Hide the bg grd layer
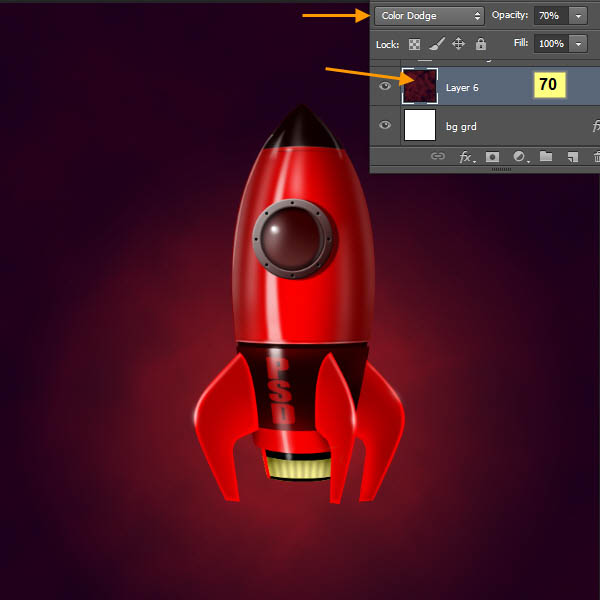Viewport: 600px width, 600px height. pos(385,125)
